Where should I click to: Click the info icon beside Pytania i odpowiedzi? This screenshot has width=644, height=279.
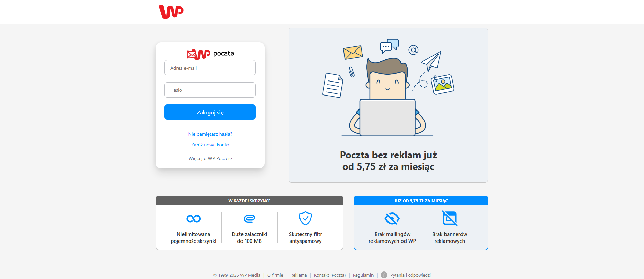coord(384,275)
